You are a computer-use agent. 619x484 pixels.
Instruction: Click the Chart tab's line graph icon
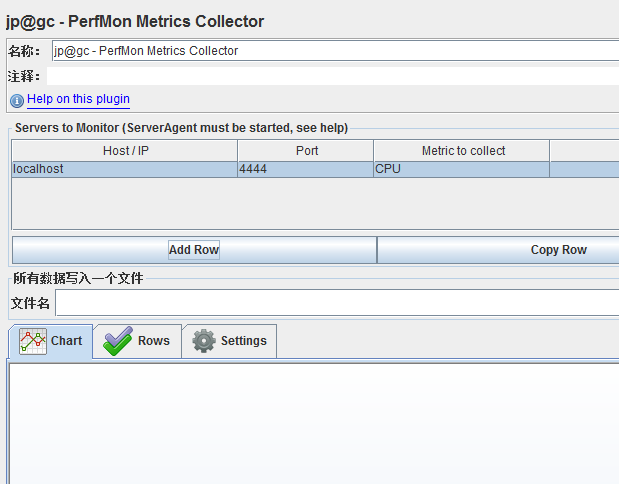coord(33,341)
